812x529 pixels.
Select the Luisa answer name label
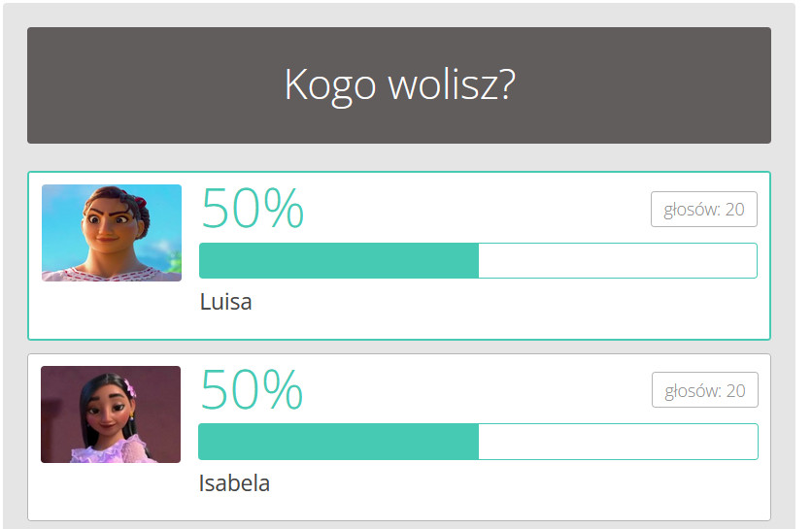225,302
